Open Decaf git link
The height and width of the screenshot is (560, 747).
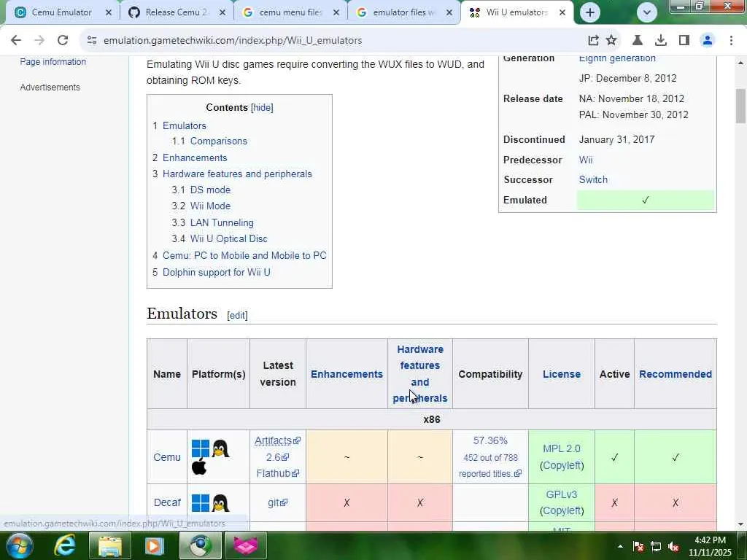277,503
